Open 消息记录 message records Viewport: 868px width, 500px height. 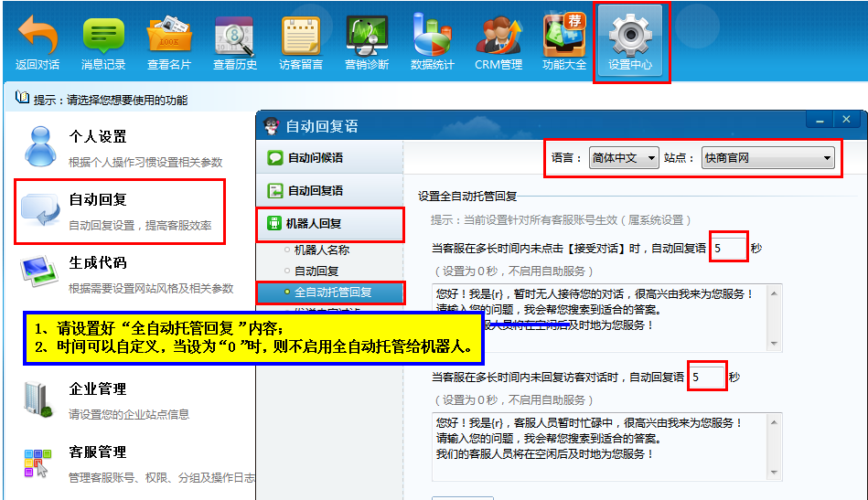(x=103, y=37)
